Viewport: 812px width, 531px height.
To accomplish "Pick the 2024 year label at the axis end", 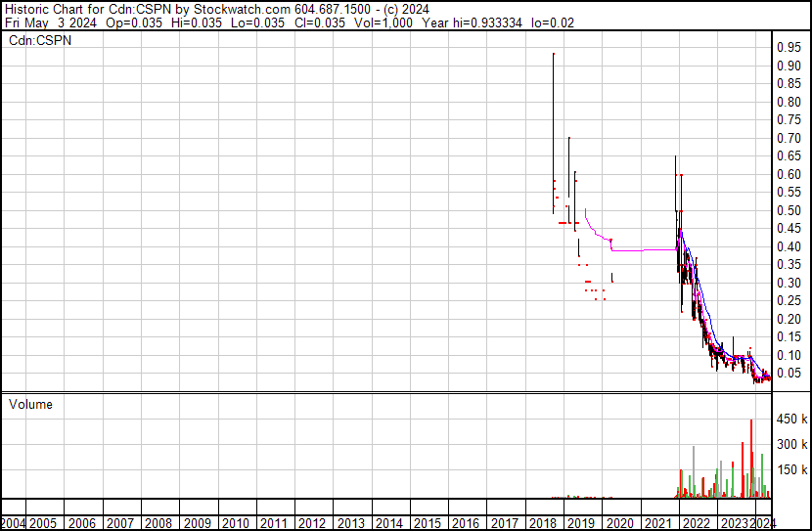I will (x=764, y=523).
